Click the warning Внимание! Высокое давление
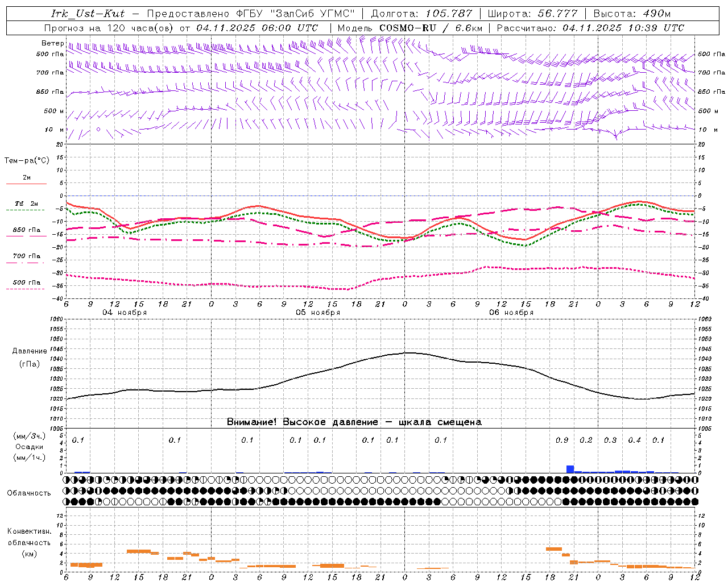Image resolution: width=728 pixels, height=582 pixels. [302, 422]
